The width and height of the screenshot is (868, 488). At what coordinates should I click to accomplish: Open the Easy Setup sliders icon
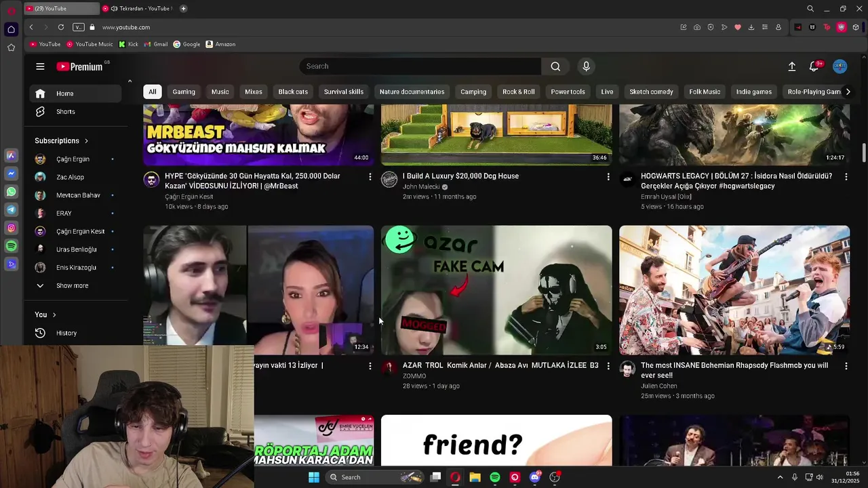[x=765, y=27]
